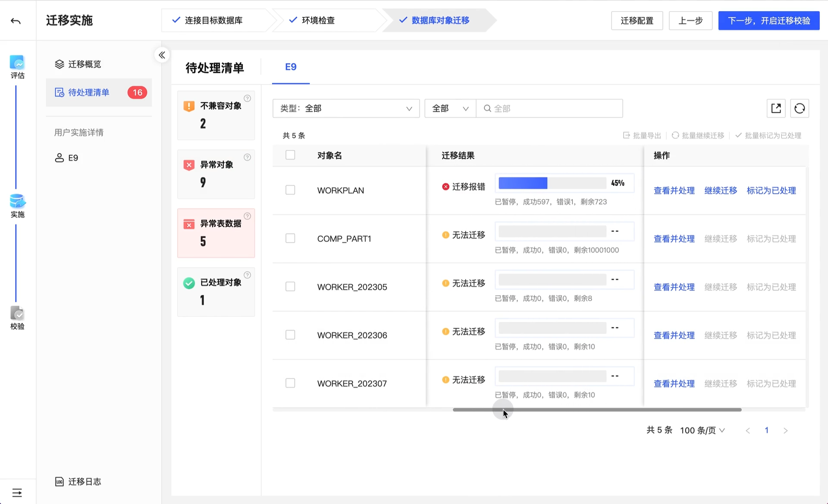Collapse the sidebar with double-chevron icon

tap(162, 55)
